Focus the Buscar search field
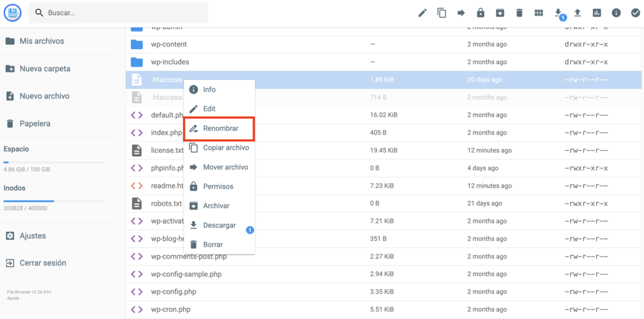This screenshot has width=644, height=319. click(118, 13)
